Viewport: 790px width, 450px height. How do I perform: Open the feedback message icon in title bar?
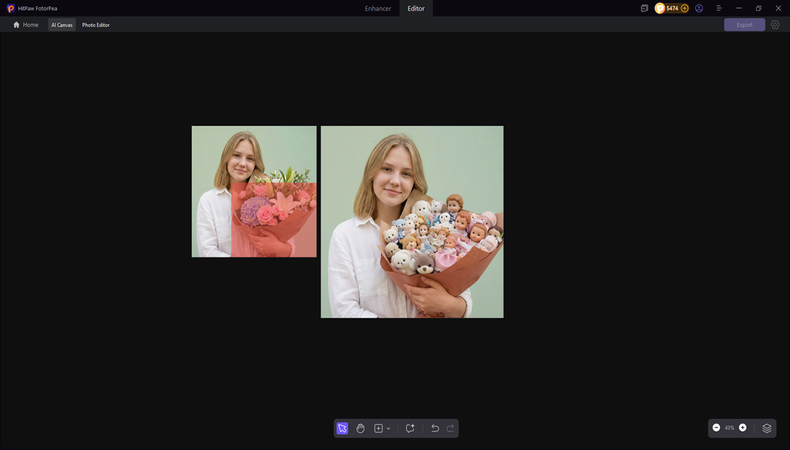644,9
